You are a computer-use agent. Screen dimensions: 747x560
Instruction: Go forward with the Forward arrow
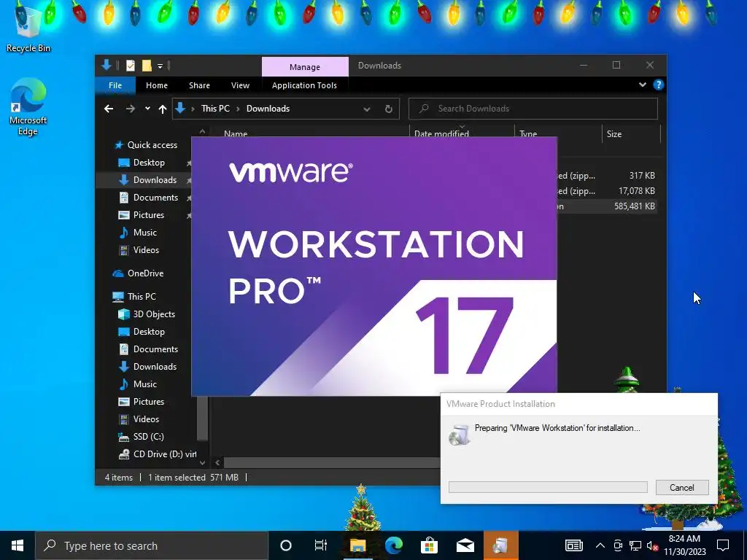[130, 109]
